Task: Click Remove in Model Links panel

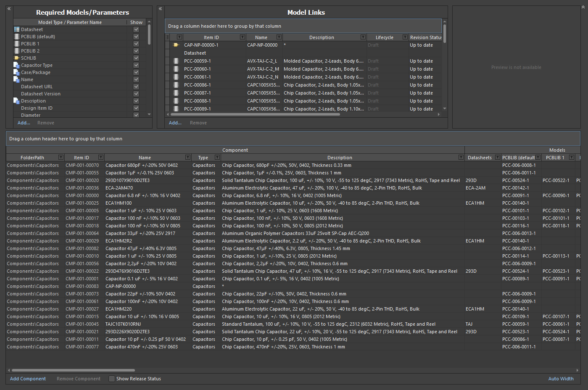Action: tap(198, 123)
